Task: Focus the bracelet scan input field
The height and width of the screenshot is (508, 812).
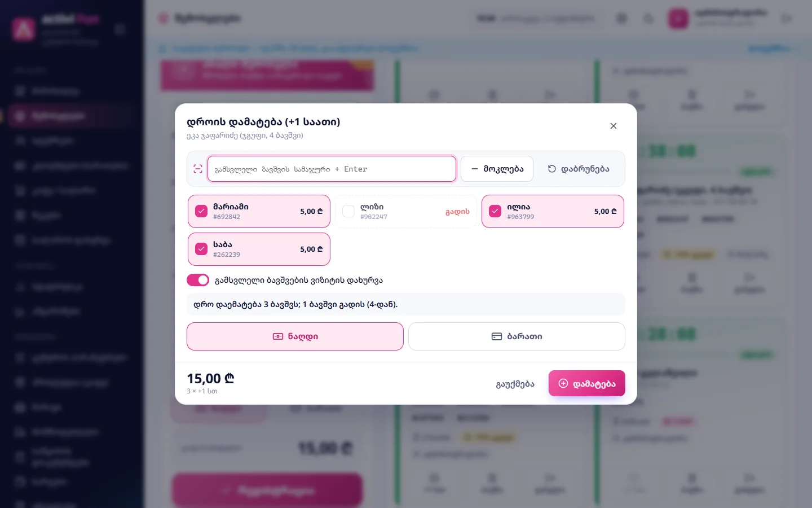Action: [x=332, y=169]
